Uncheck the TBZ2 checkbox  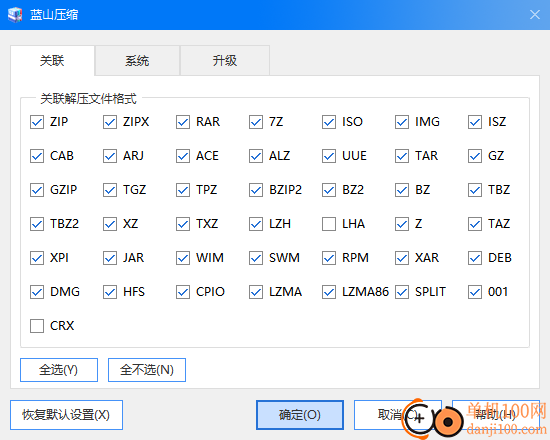(x=37, y=224)
